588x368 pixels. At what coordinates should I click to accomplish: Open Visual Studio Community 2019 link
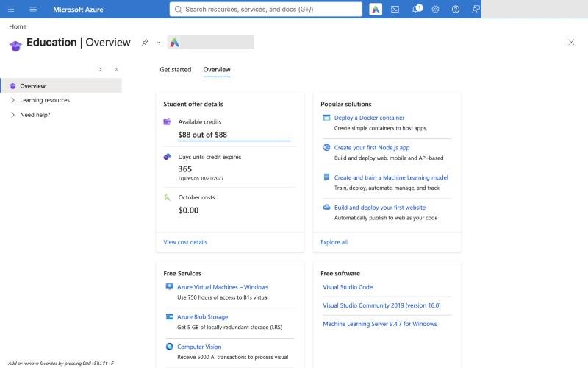(x=381, y=305)
